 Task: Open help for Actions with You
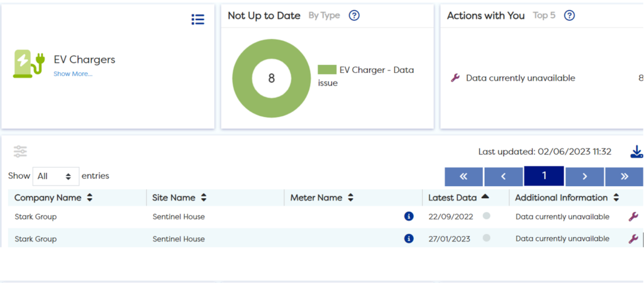569,16
